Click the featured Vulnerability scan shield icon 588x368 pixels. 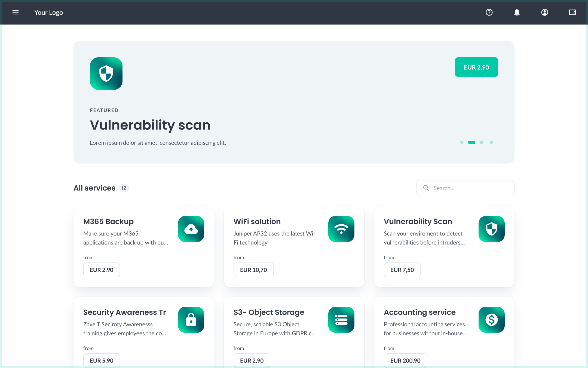(106, 74)
